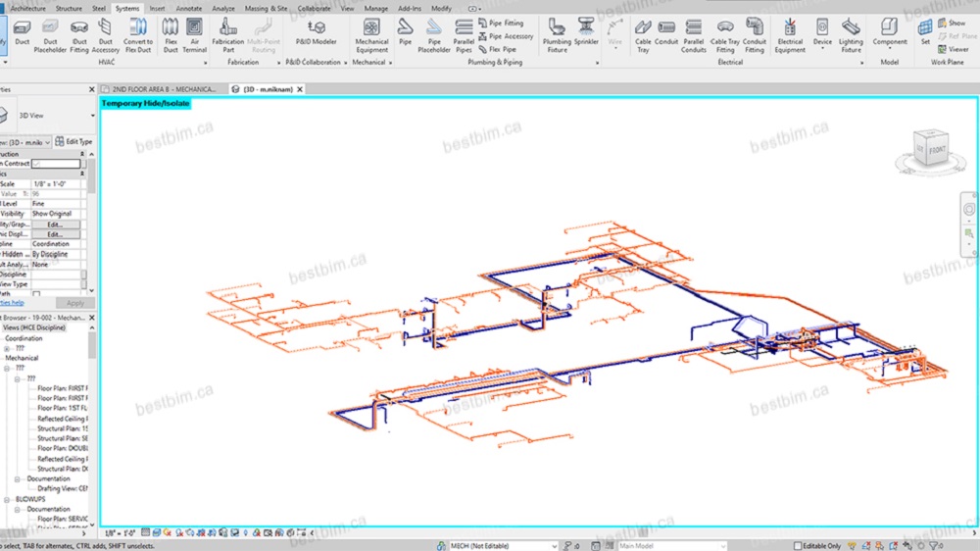Select 'Drafting View: CEN' in Project Browser

62,489
